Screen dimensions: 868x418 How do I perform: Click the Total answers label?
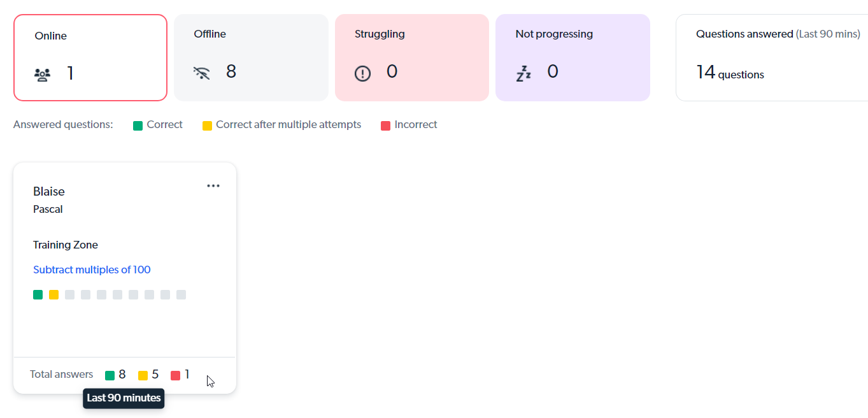(x=61, y=375)
